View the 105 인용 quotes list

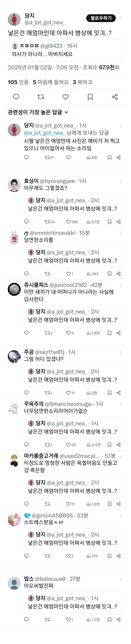tap(18, 82)
